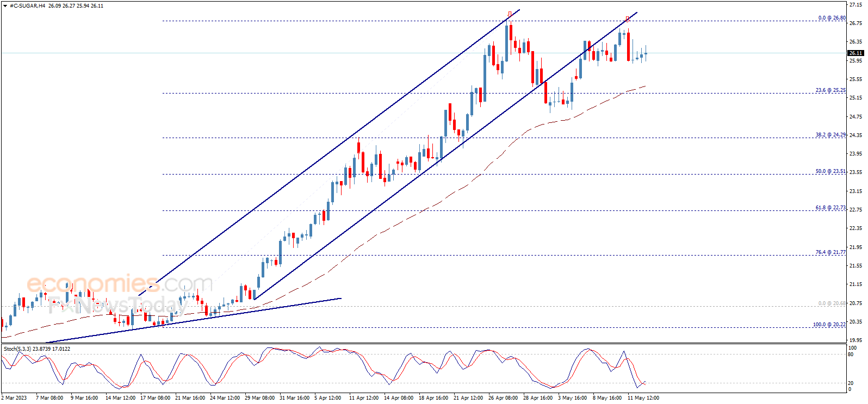Select the 26.75 price axis value
This screenshot has height=404, width=868.
point(855,23)
